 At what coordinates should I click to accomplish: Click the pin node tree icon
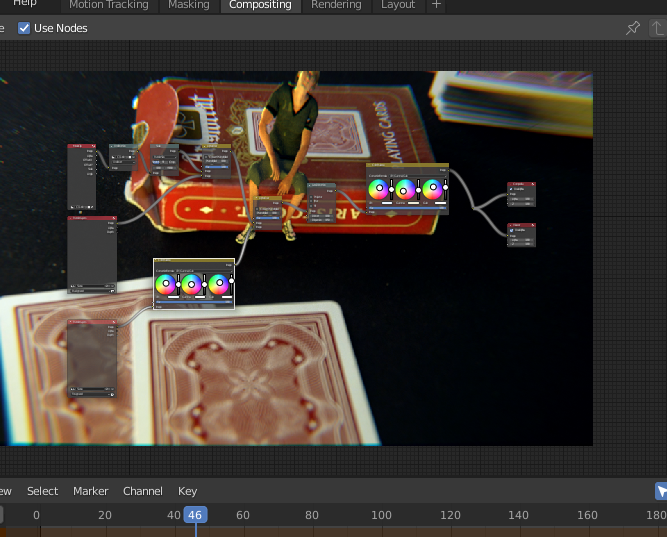[x=633, y=28]
